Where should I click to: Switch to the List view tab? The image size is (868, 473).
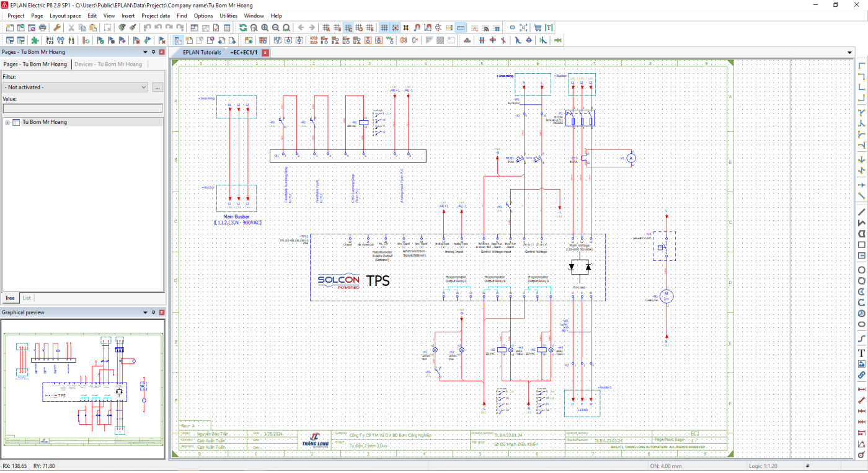point(27,298)
